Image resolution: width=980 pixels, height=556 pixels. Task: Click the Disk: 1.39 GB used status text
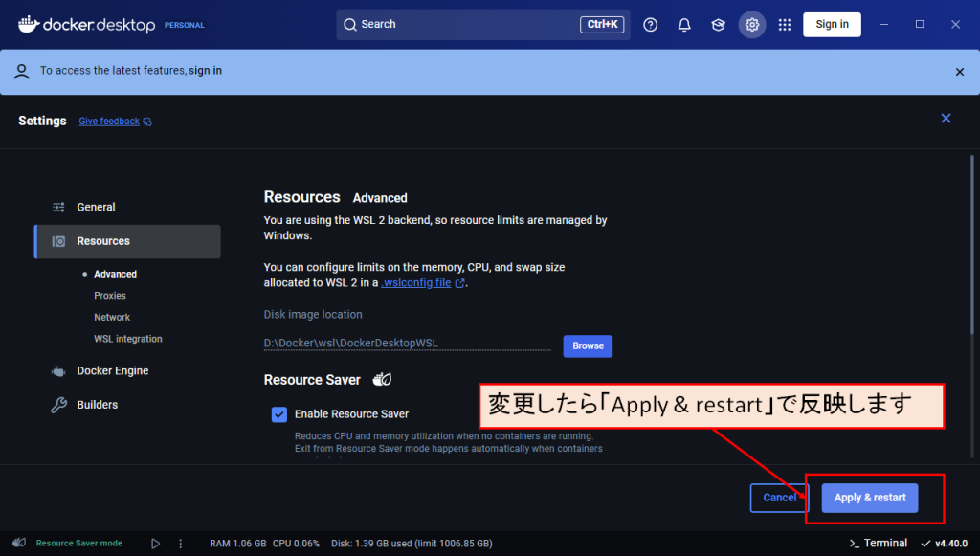pos(412,544)
